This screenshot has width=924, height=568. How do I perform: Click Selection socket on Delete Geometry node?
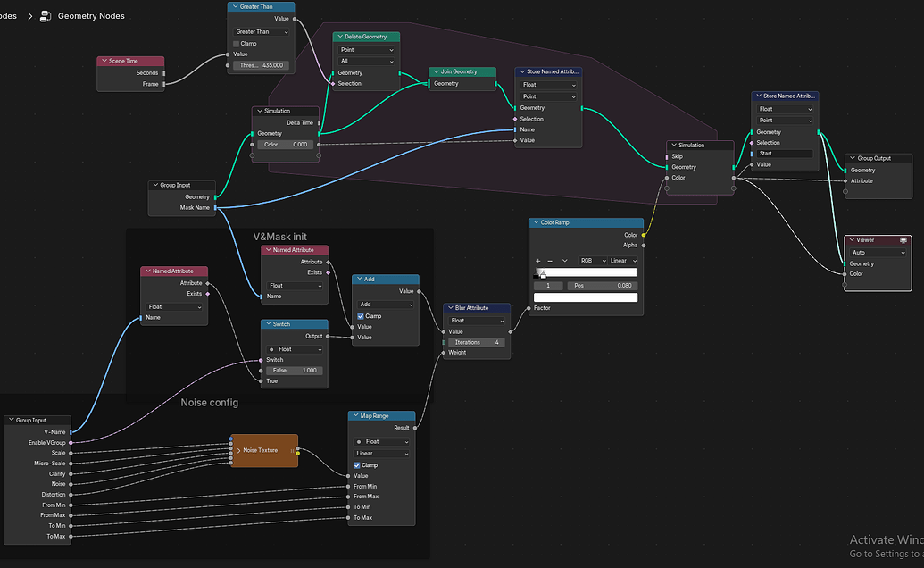[x=333, y=84]
